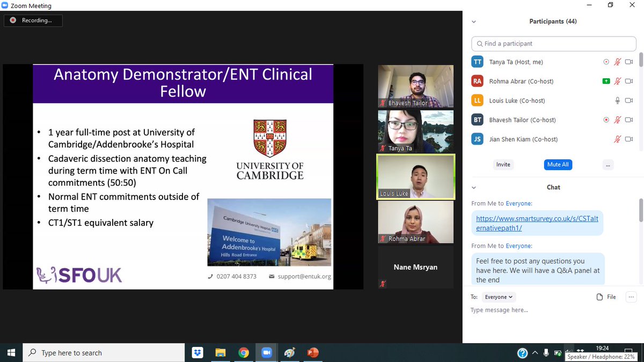
Task: Click the search magnifier in Find a participant
Action: click(479, 44)
